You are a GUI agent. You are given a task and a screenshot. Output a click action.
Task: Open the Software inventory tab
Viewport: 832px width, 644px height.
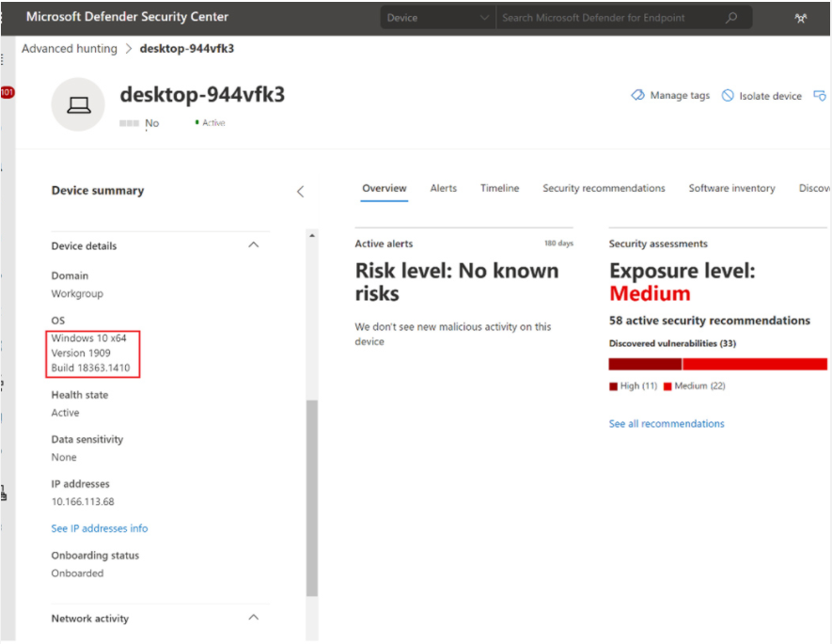(x=731, y=188)
